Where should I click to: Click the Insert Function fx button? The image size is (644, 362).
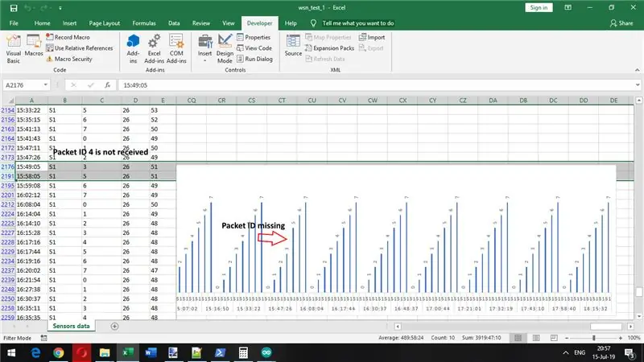pos(107,85)
